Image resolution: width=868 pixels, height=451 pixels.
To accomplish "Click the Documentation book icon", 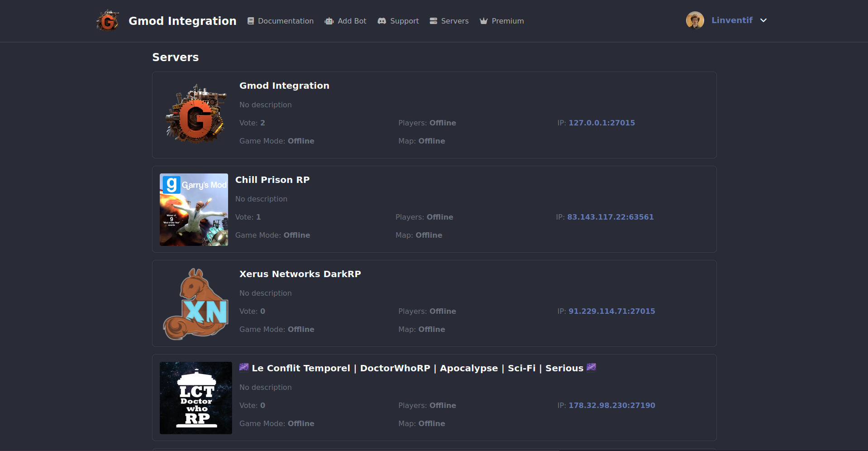I will pyautogui.click(x=251, y=21).
